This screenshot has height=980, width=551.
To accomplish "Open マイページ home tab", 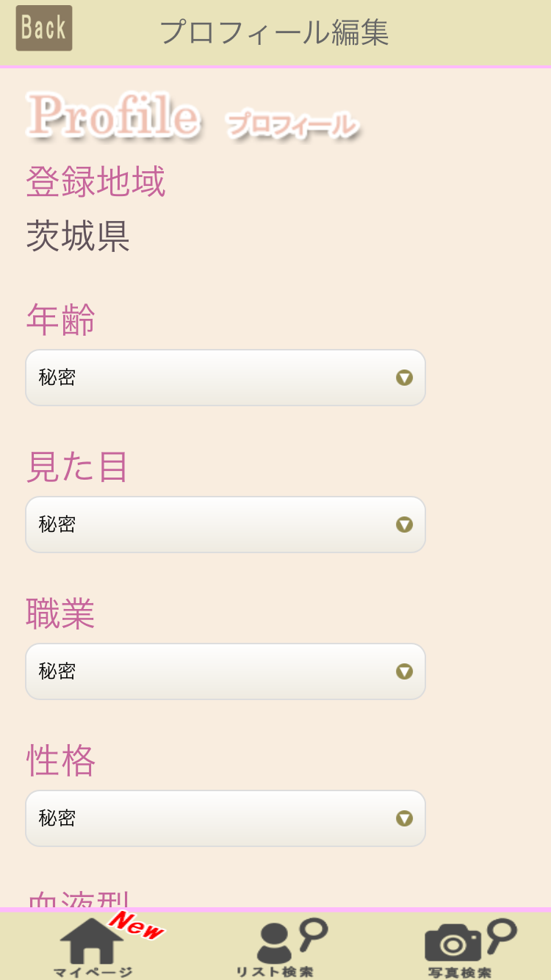I will [x=92, y=946].
